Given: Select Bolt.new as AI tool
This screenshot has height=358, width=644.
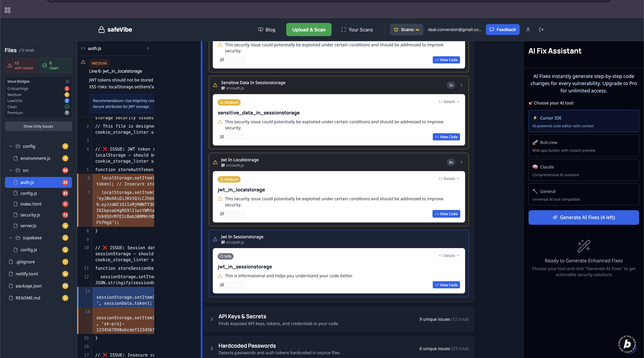Looking at the screenshot, I should [584, 145].
